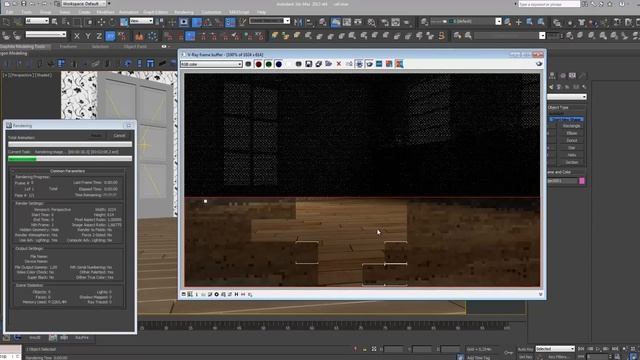This screenshot has width=640, height=360.
Task: Click the Donut spline button
Action: pos(571,140)
